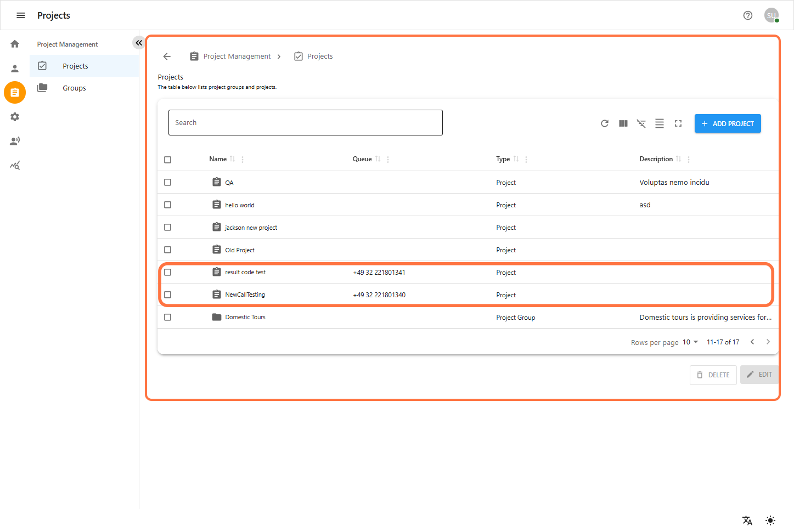Open the language translate icon
The image size is (794, 532).
747,520
